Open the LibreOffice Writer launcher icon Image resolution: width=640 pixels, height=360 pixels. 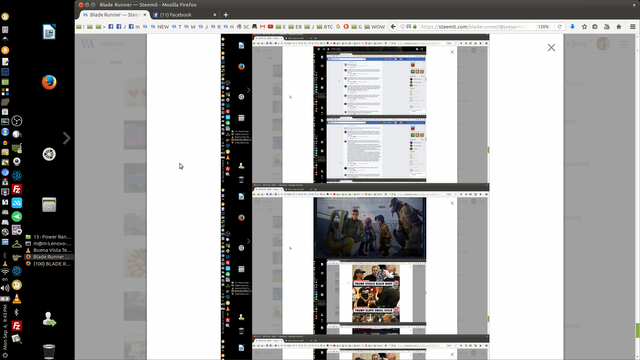coord(49,32)
